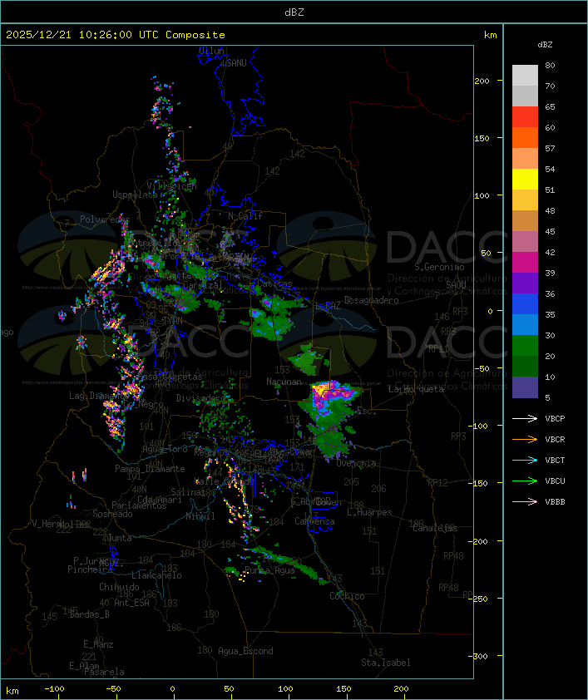Viewport: 588px width, 700px height.
Task: Click the dBZ heading above color legend
Action: [x=545, y=45]
